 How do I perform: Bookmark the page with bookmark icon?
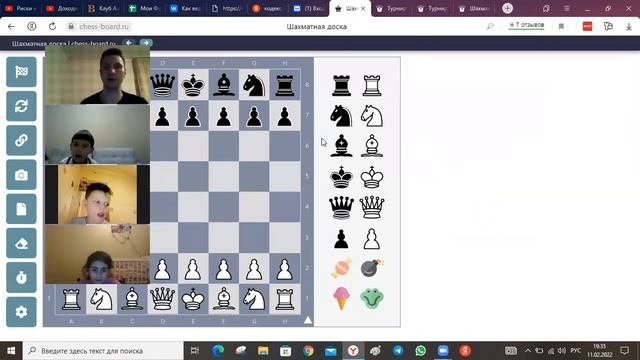click(x=561, y=27)
